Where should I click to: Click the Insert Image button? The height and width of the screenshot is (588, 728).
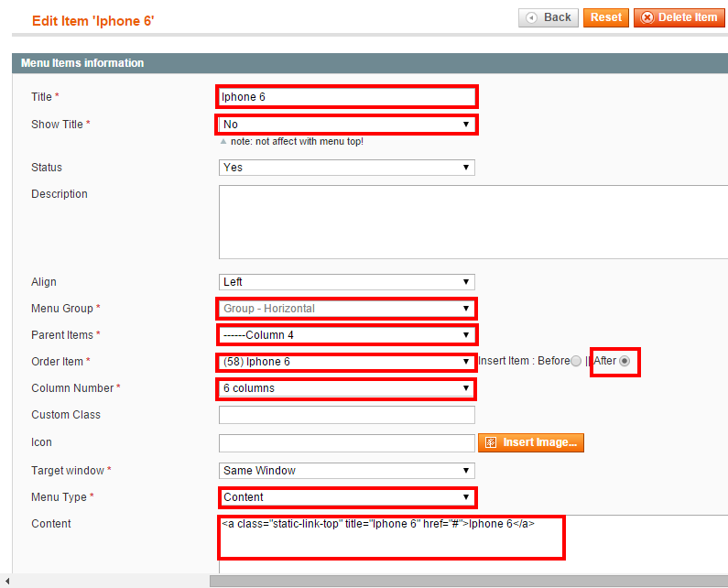pyautogui.click(x=531, y=442)
